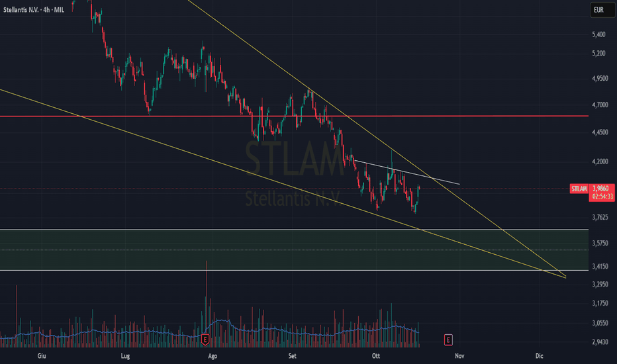Click the 5,200 price axis label
Image resolution: width=617 pixels, height=364 pixels.
coord(598,53)
